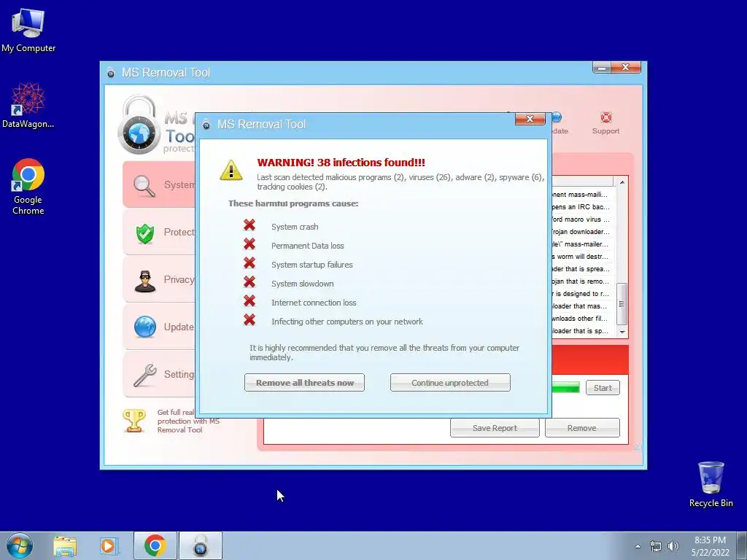The image size is (747, 560).
Task: Click volume speaker icon in tray
Action: tap(673, 546)
